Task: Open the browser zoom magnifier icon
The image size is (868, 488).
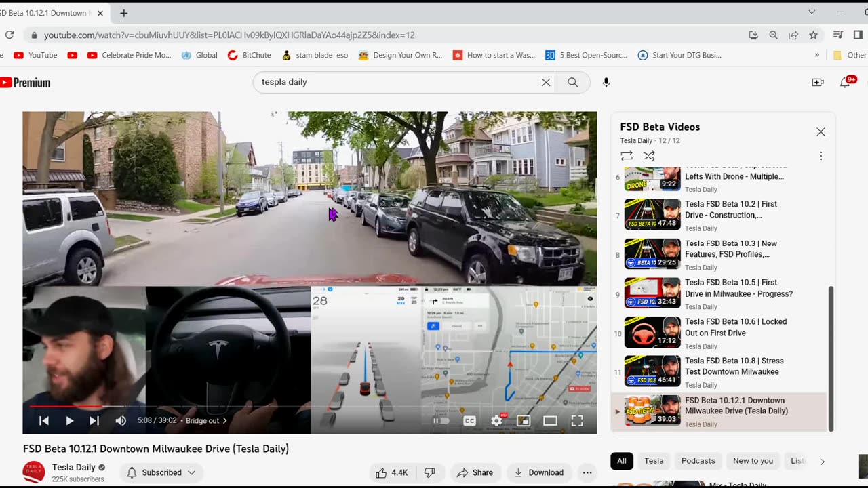Action: [x=773, y=35]
